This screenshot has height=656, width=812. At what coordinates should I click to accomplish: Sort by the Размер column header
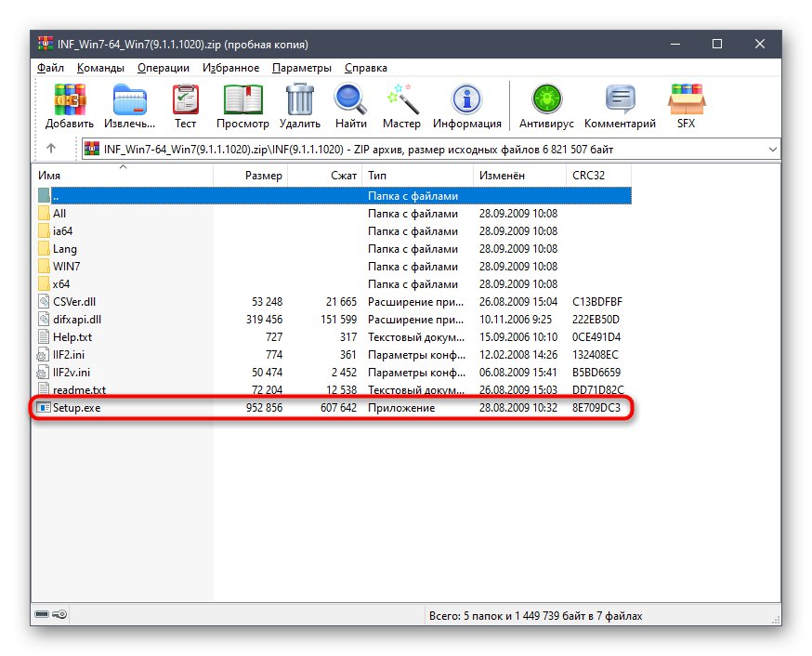[x=250, y=175]
